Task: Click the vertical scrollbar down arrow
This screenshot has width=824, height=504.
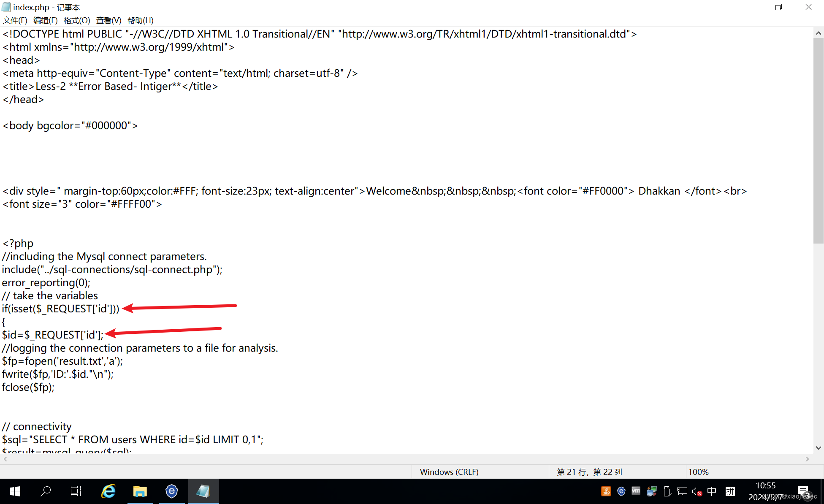Action: point(819,448)
